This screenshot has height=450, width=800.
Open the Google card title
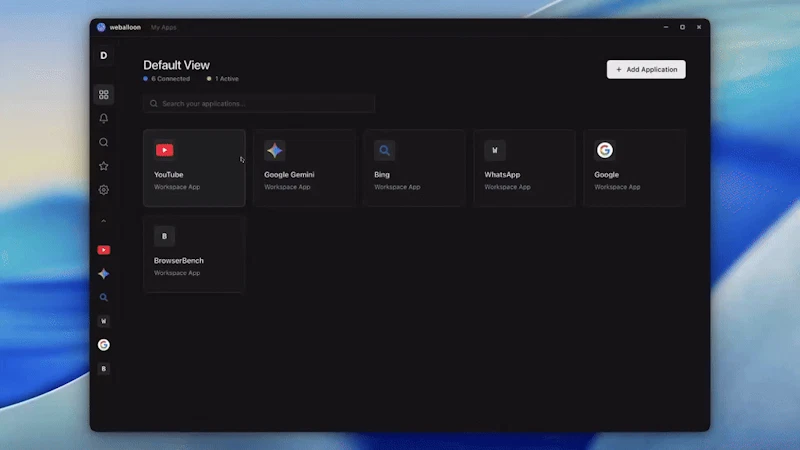click(x=606, y=174)
